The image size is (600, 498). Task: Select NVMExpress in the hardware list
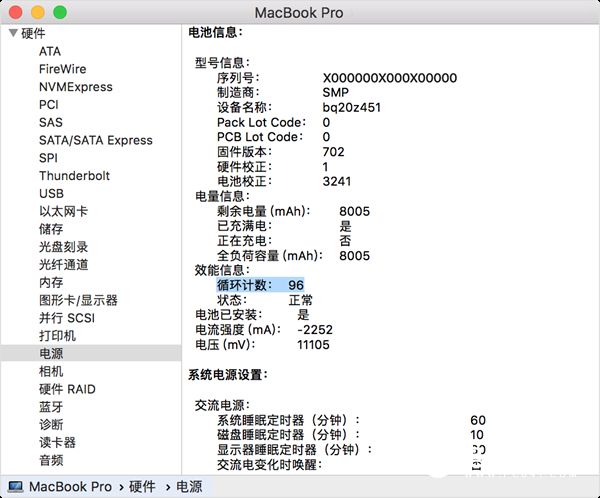click(x=75, y=87)
